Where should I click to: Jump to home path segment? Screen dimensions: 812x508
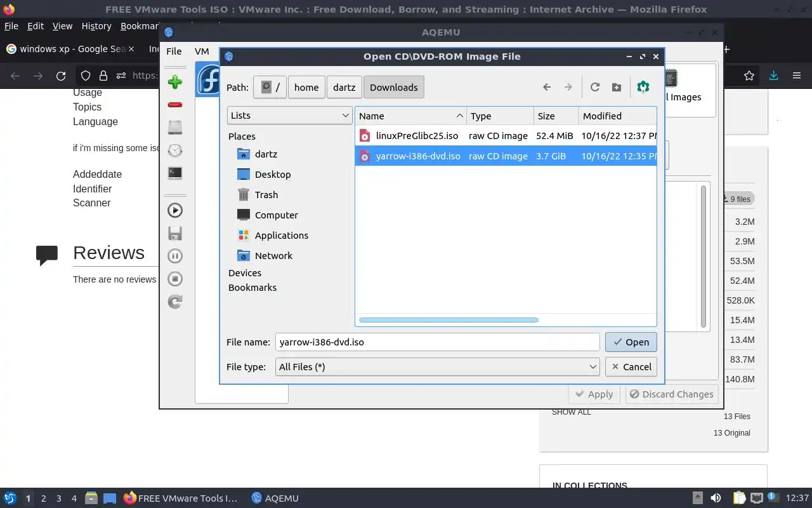tap(306, 87)
